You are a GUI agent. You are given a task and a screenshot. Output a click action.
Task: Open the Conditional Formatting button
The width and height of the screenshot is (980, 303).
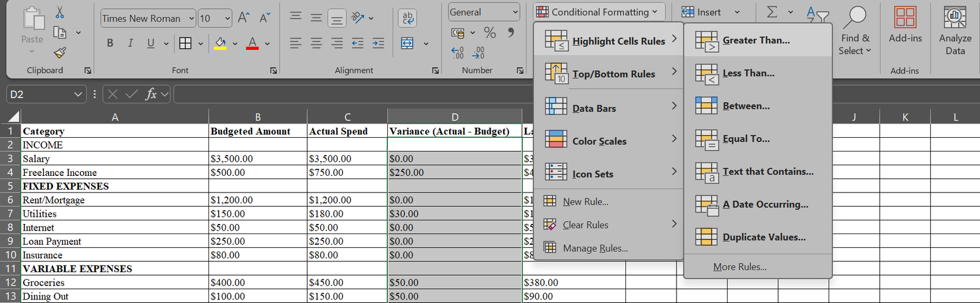coord(599,12)
